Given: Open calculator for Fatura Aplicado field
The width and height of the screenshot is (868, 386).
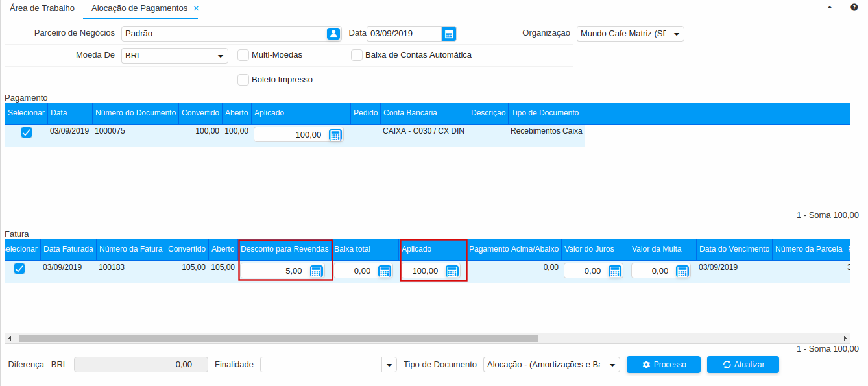Looking at the screenshot, I should coord(452,271).
